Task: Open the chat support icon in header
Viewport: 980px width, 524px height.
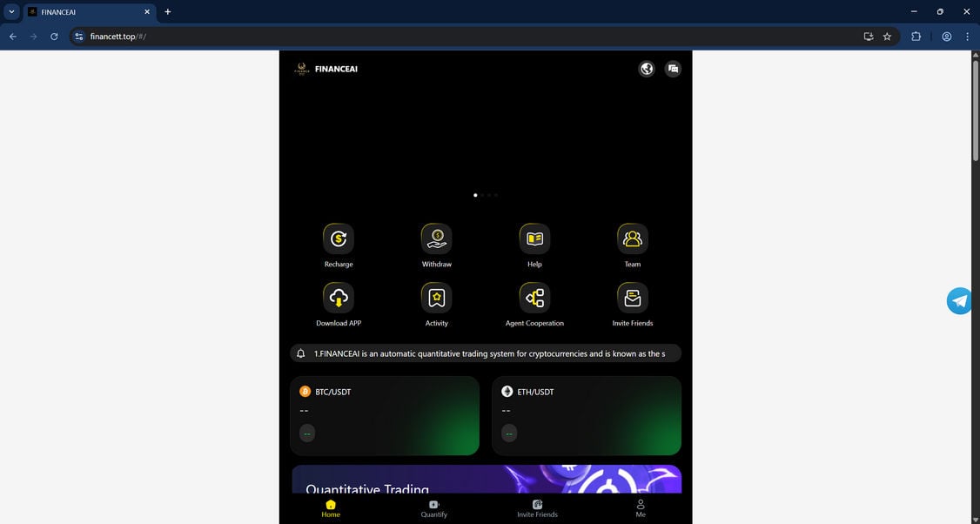Action: pos(673,69)
